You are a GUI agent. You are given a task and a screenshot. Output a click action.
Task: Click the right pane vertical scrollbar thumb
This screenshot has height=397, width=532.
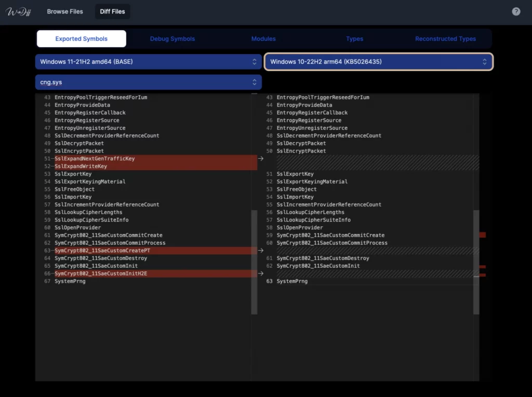(476, 262)
